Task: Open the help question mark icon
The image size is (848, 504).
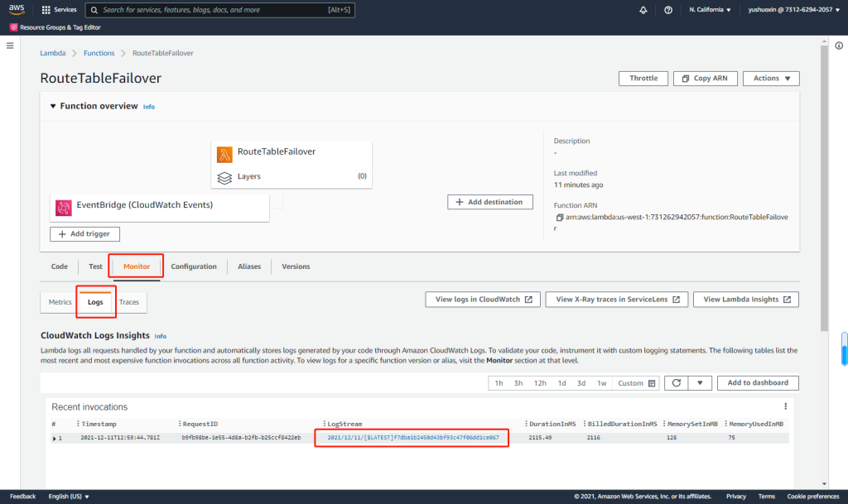Action: coord(668,10)
